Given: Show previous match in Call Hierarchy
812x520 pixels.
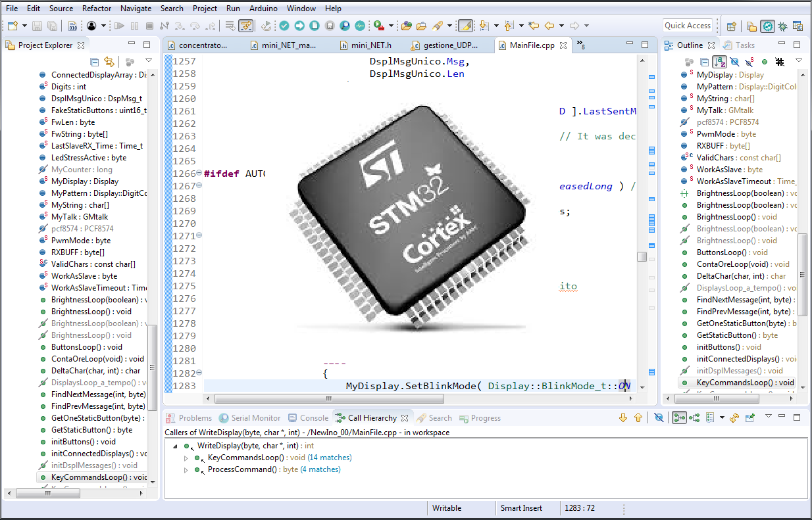Looking at the screenshot, I should click(638, 417).
